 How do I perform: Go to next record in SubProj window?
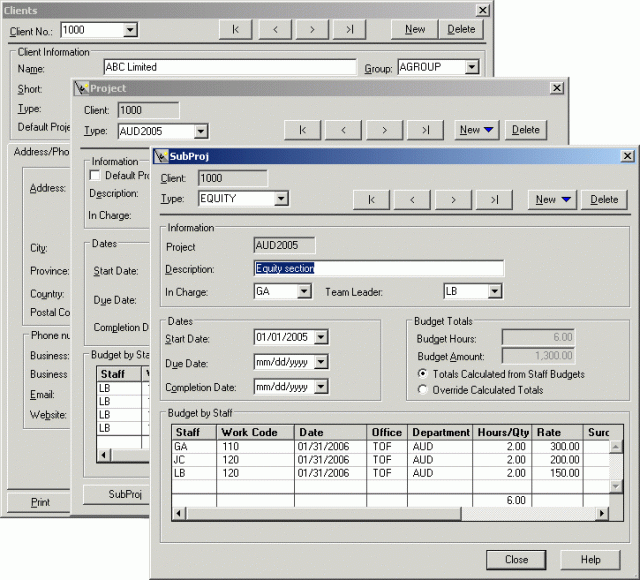pos(453,199)
